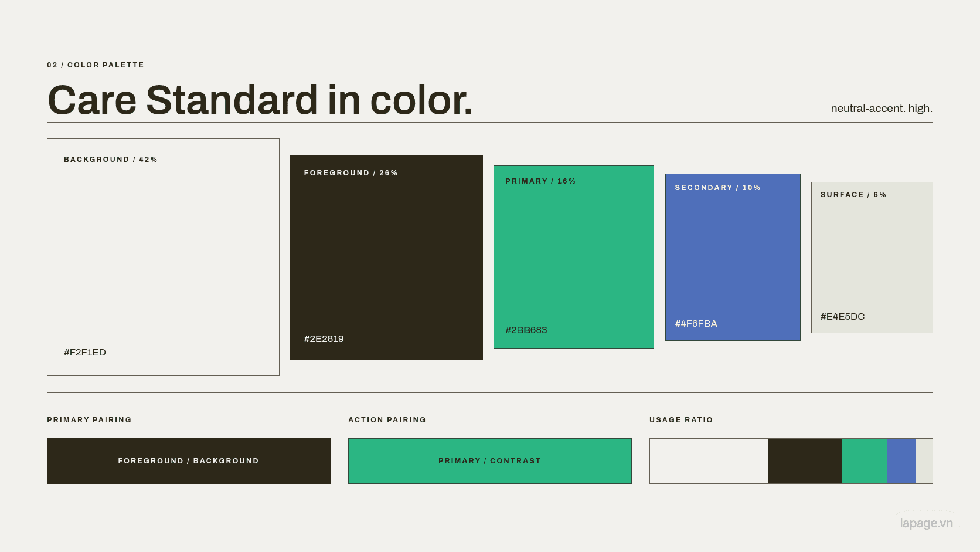980x552 pixels.
Task: Click the Background #F2F1ED swatch
Action: [x=163, y=257]
